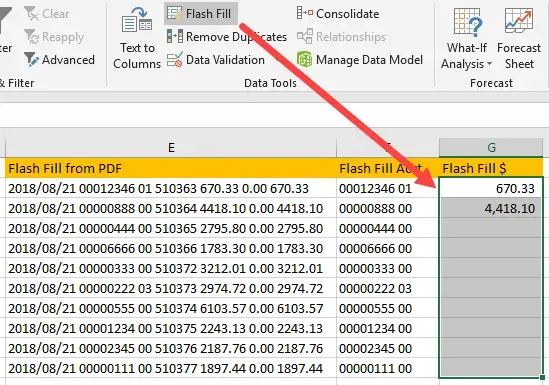Open Text to Columns tool
The image size is (549, 385).
pos(137,38)
